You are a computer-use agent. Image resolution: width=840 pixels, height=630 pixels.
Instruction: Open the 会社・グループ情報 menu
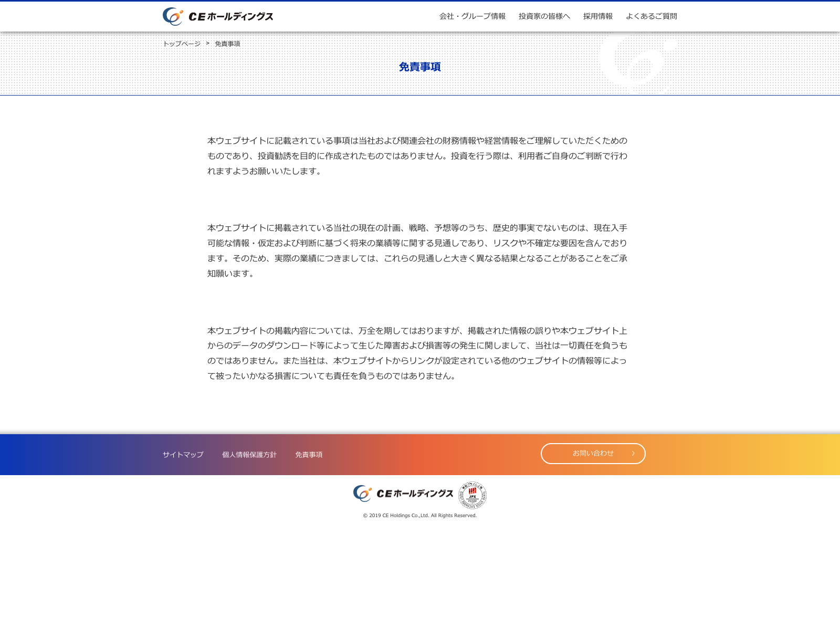point(472,16)
